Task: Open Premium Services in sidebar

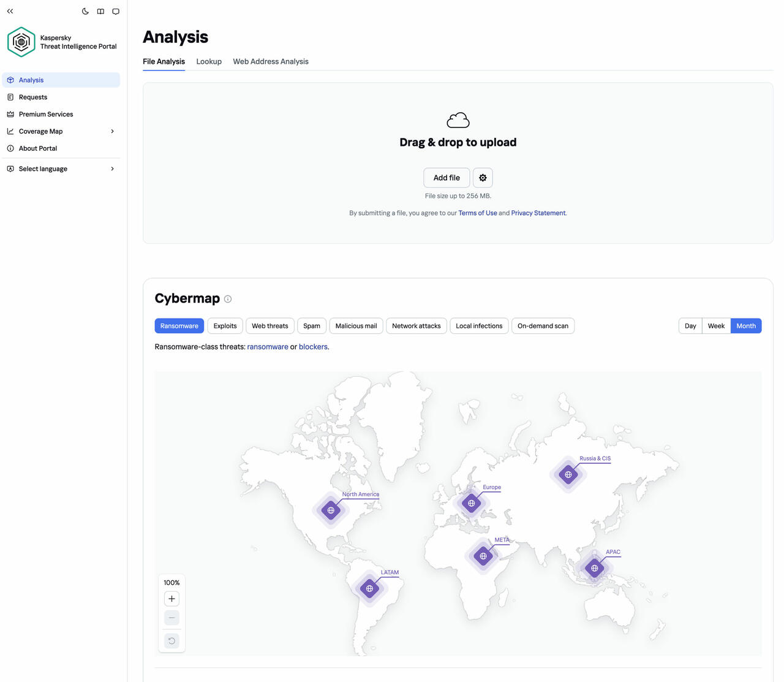Action: pyautogui.click(x=46, y=114)
